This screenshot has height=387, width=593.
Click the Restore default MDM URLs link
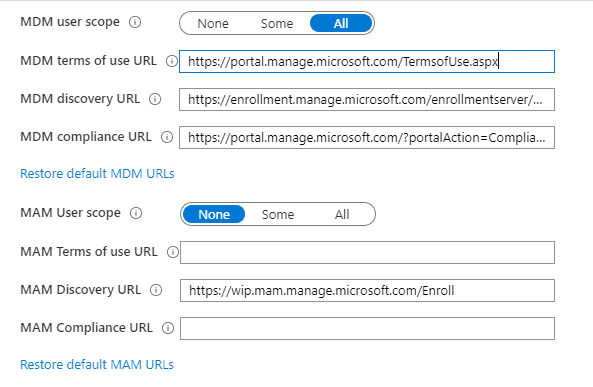coord(97,174)
